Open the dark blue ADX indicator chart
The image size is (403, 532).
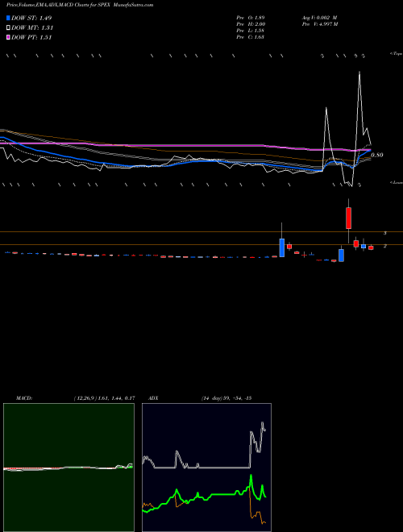click(x=206, y=468)
